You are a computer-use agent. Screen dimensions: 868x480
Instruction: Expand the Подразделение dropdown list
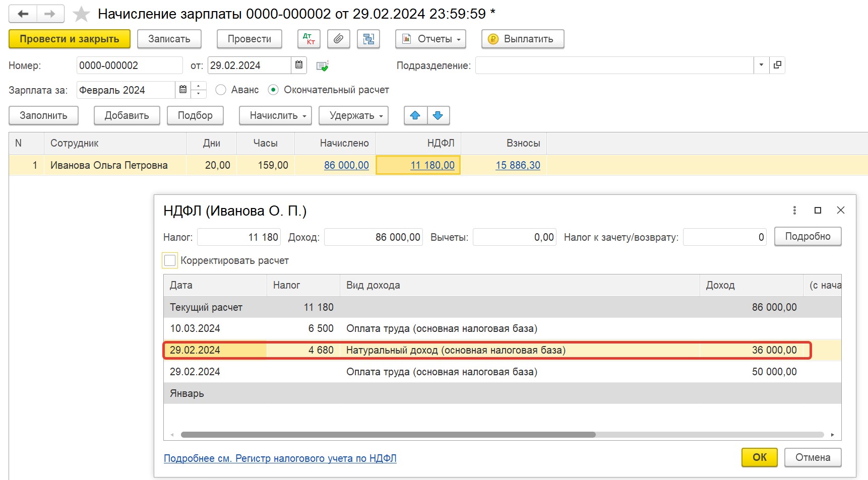point(761,65)
